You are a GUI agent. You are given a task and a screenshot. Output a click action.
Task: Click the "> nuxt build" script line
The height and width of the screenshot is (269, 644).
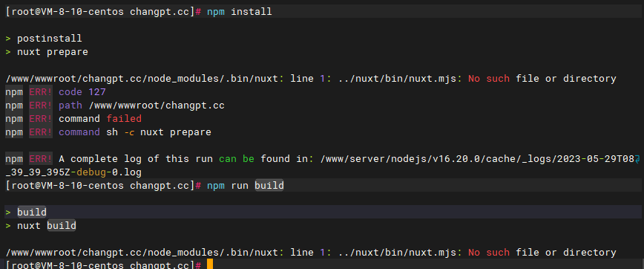(41, 225)
